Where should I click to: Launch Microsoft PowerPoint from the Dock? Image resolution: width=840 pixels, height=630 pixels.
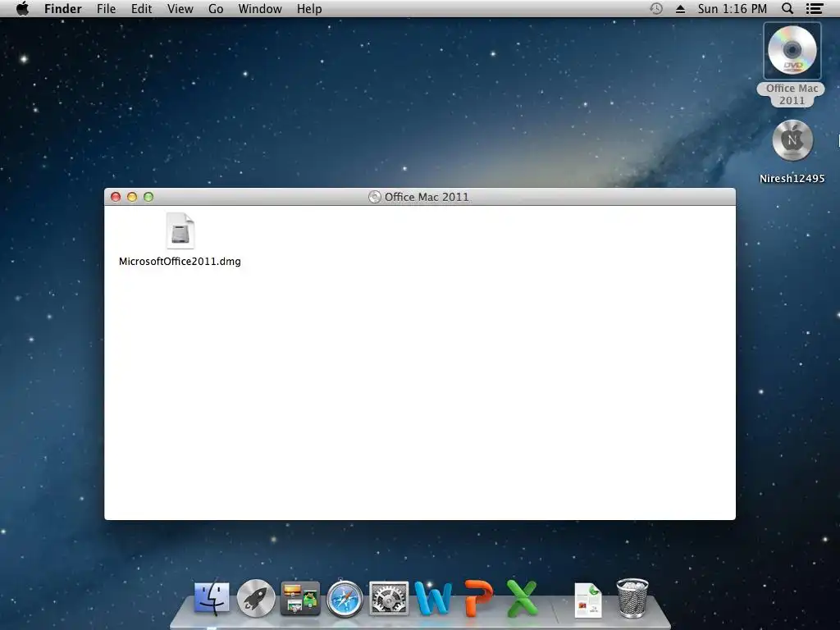pyautogui.click(x=479, y=598)
